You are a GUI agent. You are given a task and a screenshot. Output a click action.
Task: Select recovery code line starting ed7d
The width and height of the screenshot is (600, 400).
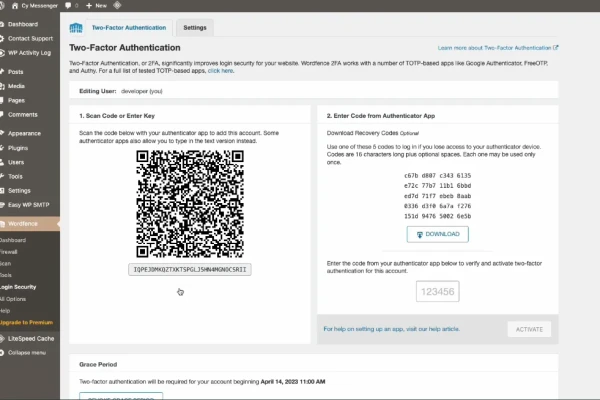coord(437,196)
